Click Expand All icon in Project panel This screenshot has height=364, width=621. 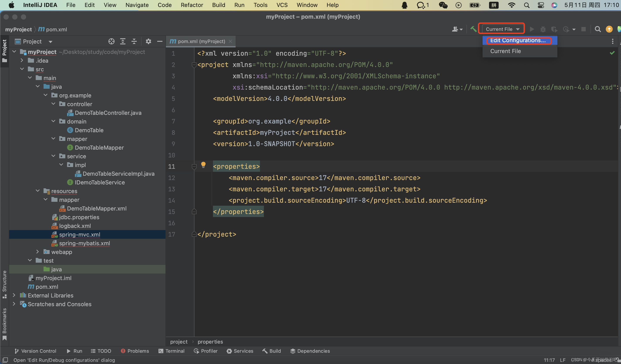pyautogui.click(x=123, y=41)
